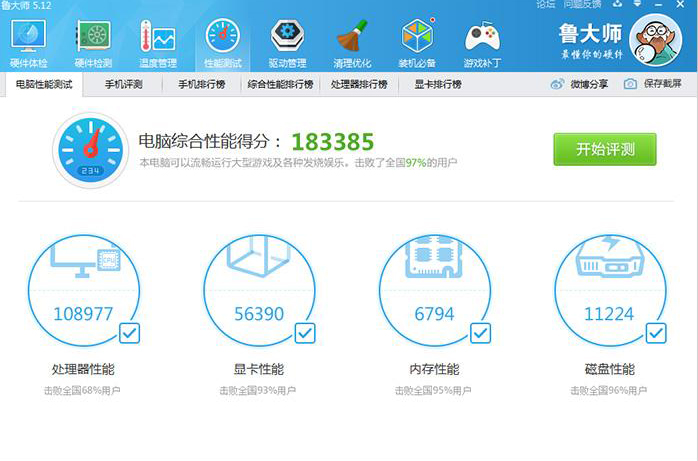Viewport: 698px width, 461px height.
Task: Click the Weibo logo icon beside 微博分享
Action: click(x=557, y=84)
